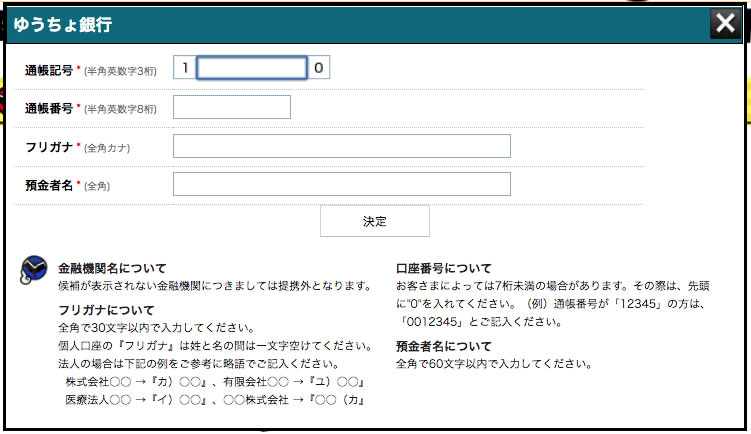Click the 金融機関名について heading

pyautogui.click(x=112, y=268)
